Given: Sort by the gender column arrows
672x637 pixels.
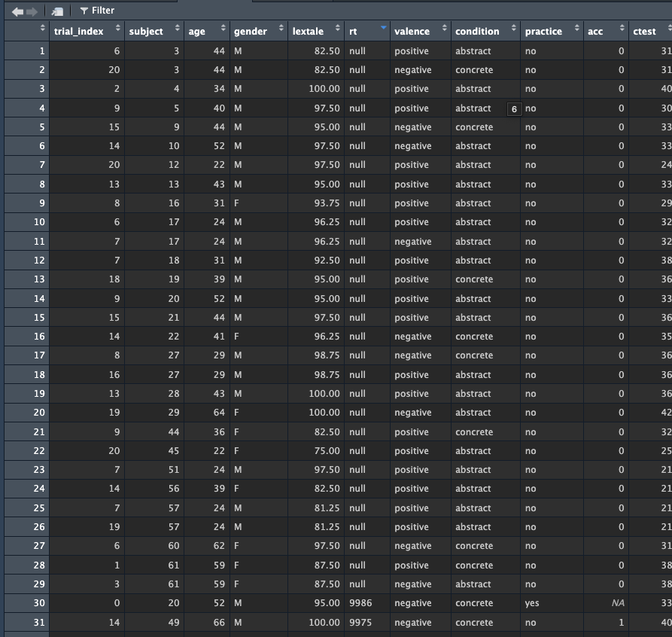Looking at the screenshot, I should [281, 29].
